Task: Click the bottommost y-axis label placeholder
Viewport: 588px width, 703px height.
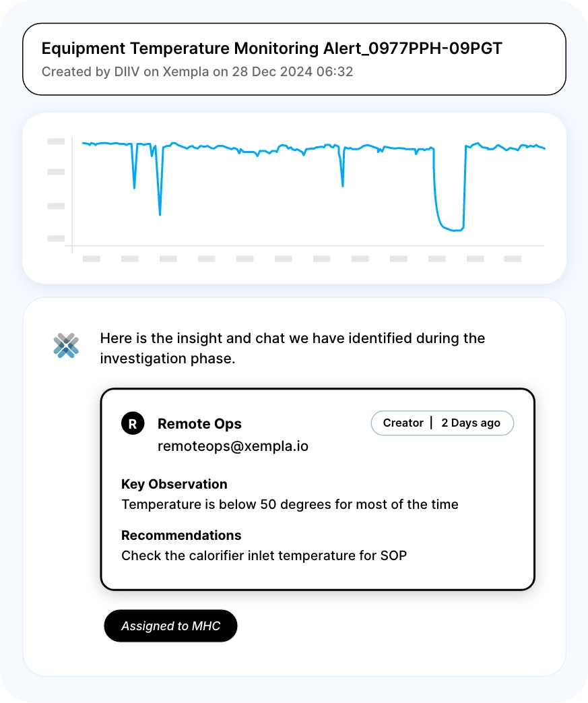Action: pos(56,238)
